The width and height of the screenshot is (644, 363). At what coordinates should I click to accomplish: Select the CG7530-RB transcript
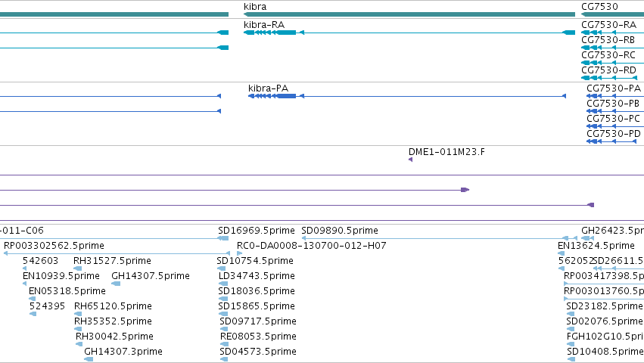click(x=612, y=48)
